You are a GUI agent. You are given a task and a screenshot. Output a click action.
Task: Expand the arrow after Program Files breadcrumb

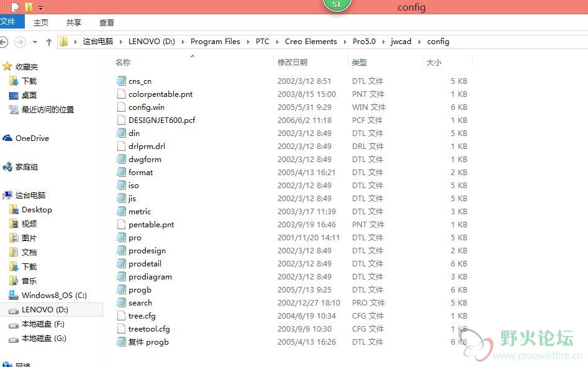click(248, 42)
